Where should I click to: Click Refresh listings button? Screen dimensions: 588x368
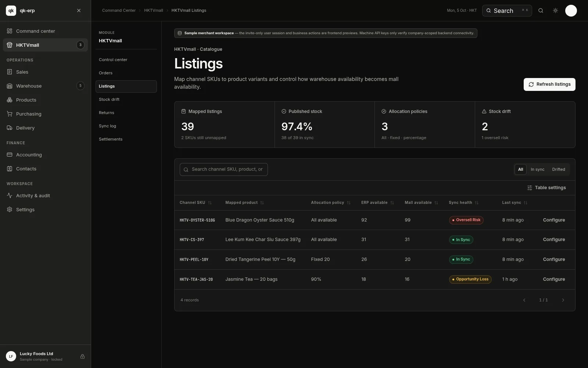[x=549, y=84]
